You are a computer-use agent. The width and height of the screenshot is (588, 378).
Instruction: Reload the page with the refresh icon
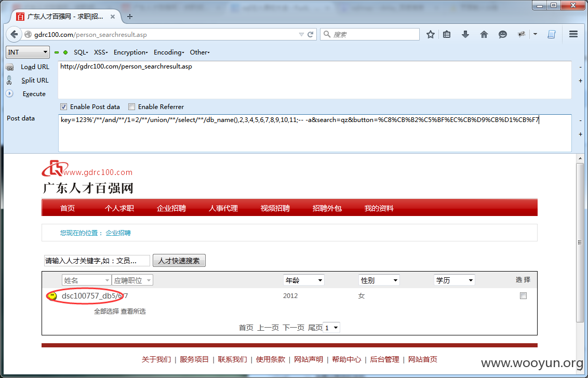(x=311, y=34)
